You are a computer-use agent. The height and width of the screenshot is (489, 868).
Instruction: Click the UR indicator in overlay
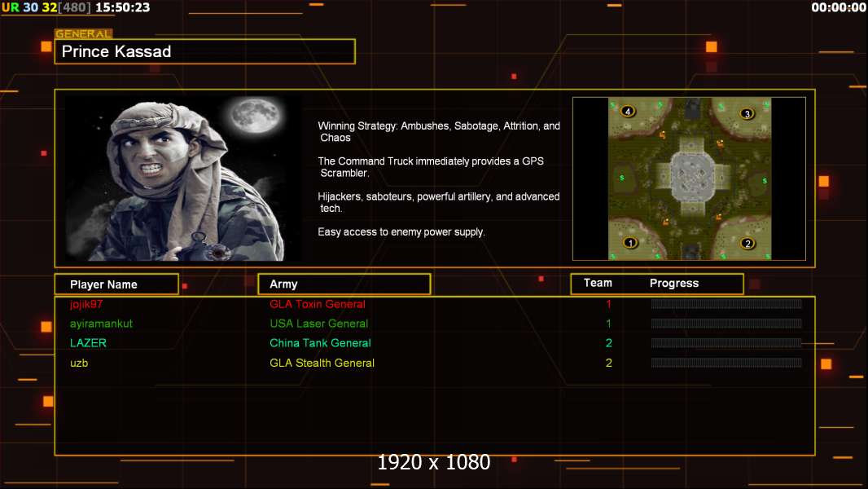coord(10,7)
